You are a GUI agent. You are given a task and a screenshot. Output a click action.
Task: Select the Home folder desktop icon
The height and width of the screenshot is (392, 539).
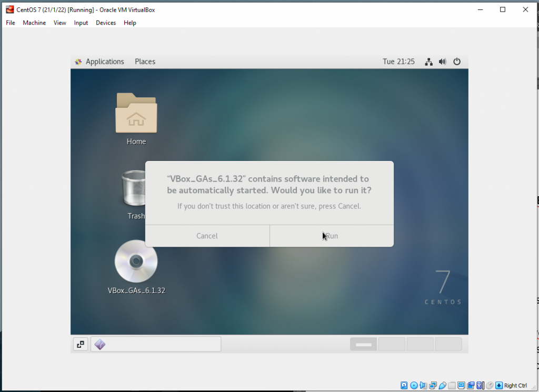(x=136, y=119)
